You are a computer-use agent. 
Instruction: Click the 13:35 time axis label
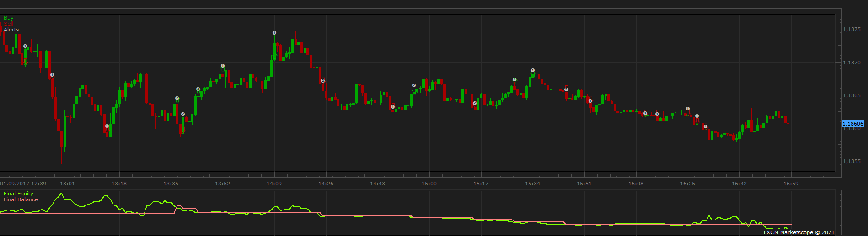[x=171, y=184]
